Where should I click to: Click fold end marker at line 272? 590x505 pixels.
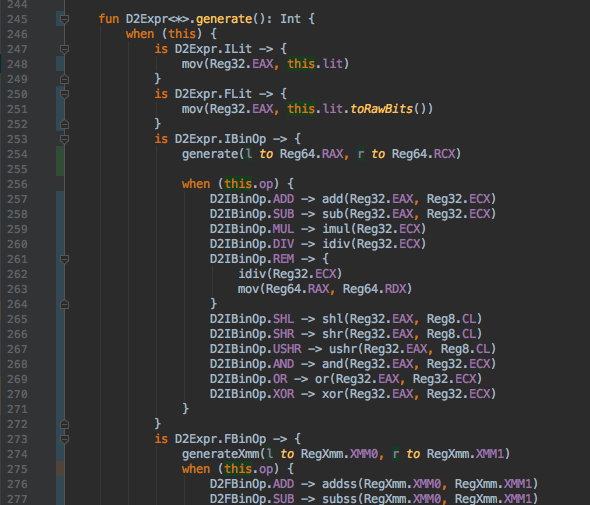64,424
